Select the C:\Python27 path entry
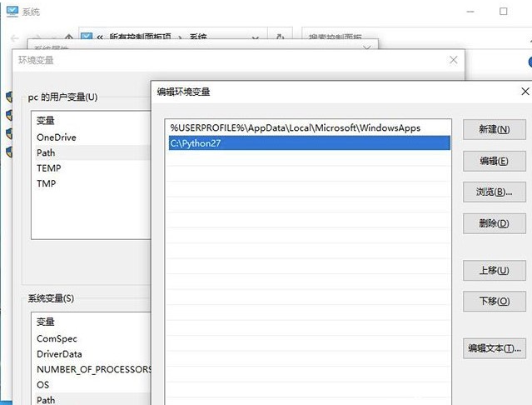This screenshot has height=405, width=532. click(x=310, y=143)
